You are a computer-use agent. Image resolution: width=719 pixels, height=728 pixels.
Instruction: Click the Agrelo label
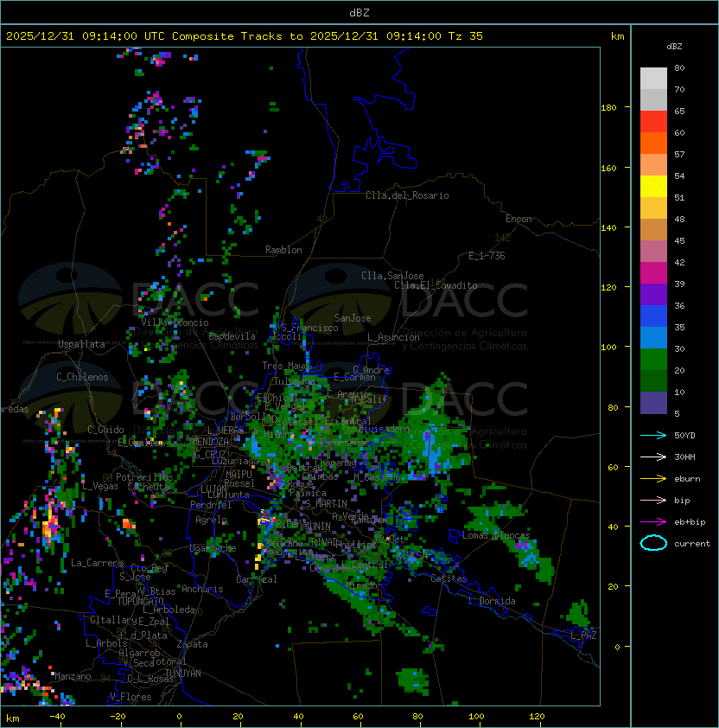coord(211,520)
